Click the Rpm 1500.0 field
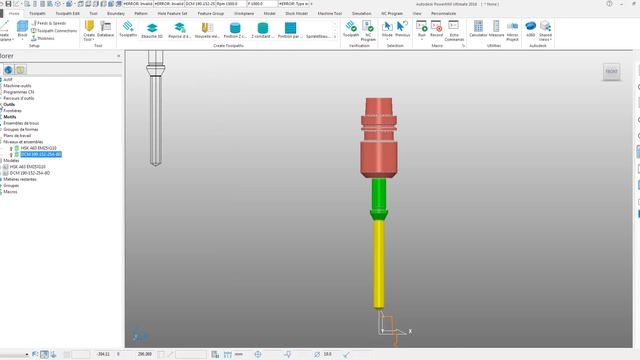640x360 pixels. pos(231,4)
